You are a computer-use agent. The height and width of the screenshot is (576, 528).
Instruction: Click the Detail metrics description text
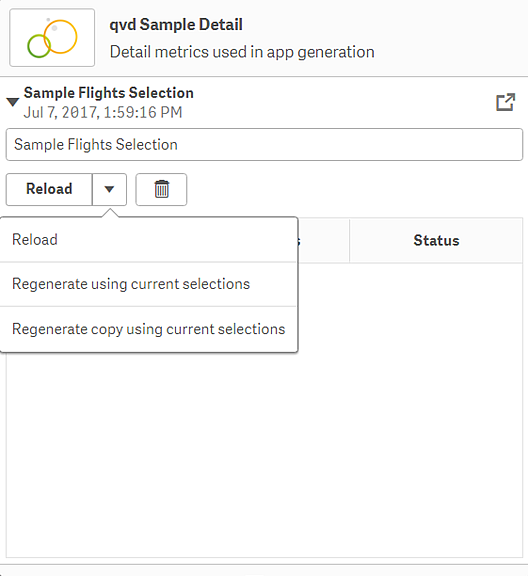[242, 52]
